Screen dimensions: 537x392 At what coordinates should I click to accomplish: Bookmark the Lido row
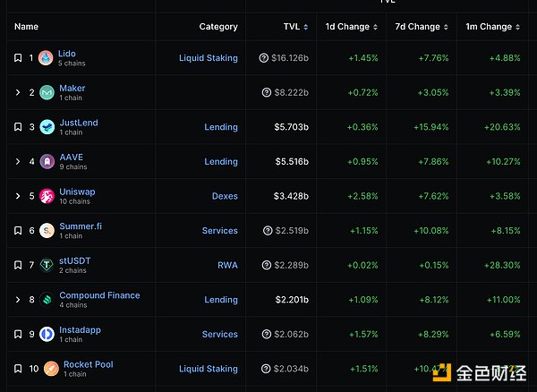(x=18, y=58)
